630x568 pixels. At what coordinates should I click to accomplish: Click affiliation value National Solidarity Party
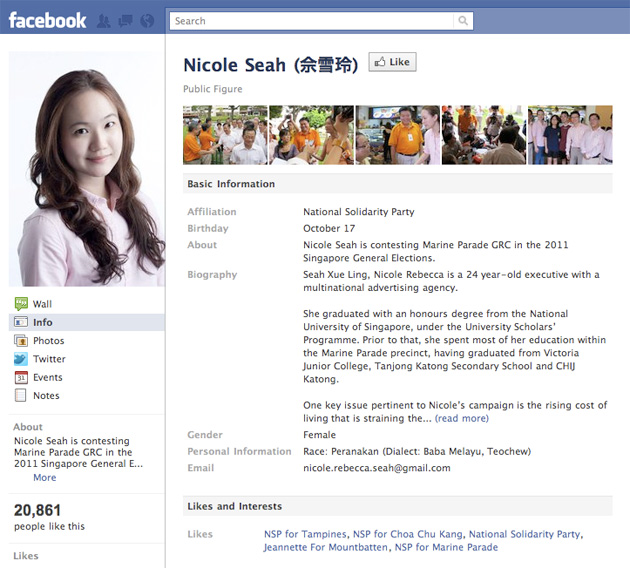[359, 212]
